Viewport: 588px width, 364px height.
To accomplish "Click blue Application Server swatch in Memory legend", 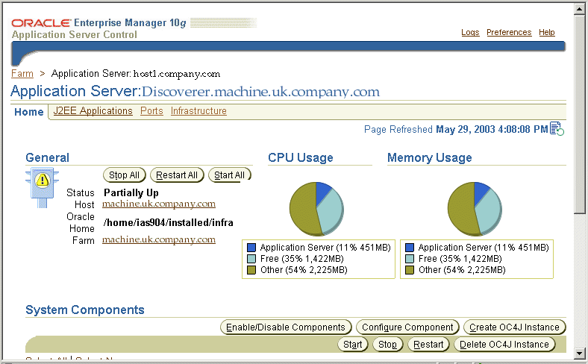I will click(x=410, y=248).
